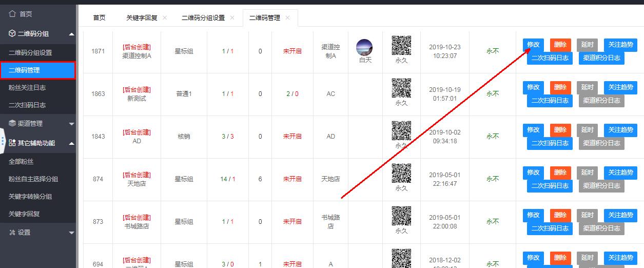The height and width of the screenshot is (268, 644).
Task: Expand the 设置 sidebar section
Action: (38, 232)
